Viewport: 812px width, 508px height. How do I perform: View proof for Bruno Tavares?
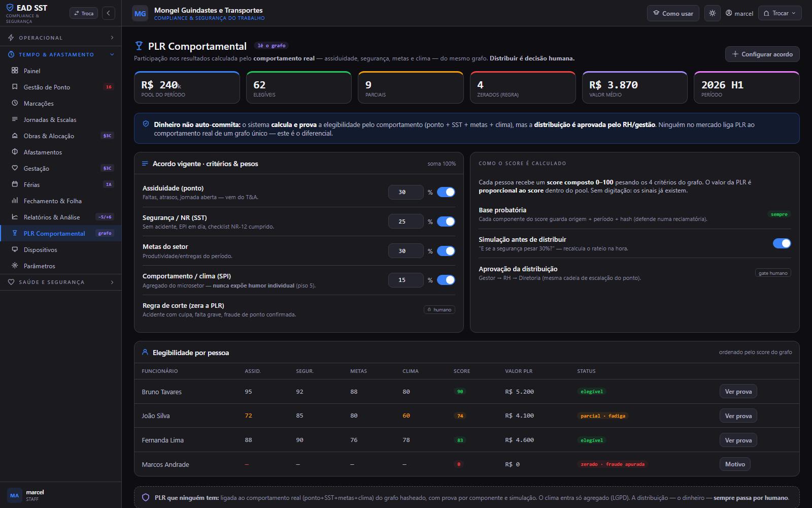pos(738,392)
